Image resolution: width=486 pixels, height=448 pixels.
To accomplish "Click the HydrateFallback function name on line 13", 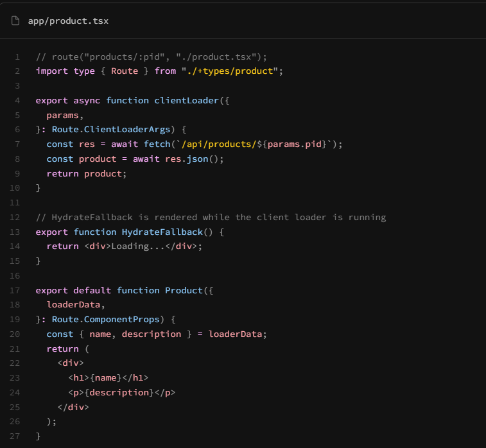I will point(162,232).
